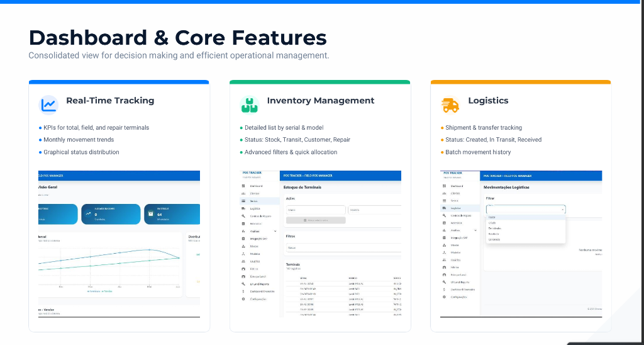Choose Criado option in Logistics status dropdown
The width and height of the screenshot is (644, 345).
pos(526,223)
